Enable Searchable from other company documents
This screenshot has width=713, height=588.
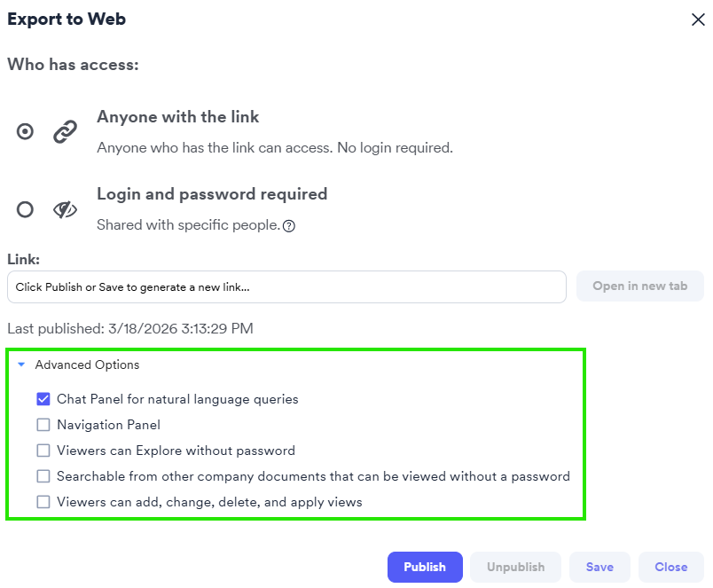pyautogui.click(x=43, y=476)
